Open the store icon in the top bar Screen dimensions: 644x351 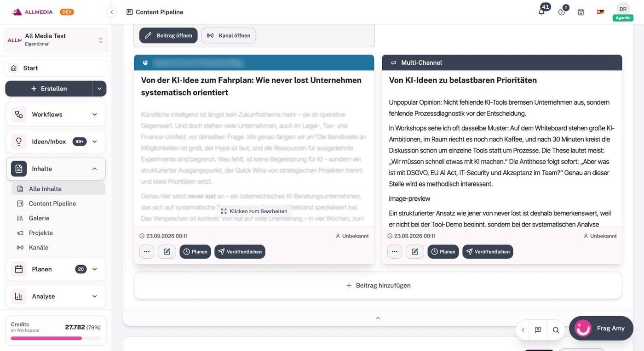click(581, 12)
